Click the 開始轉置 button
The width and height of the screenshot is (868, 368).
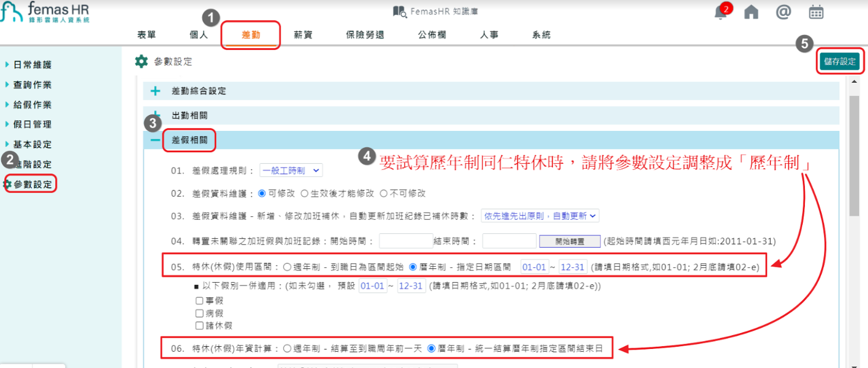point(570,241)
